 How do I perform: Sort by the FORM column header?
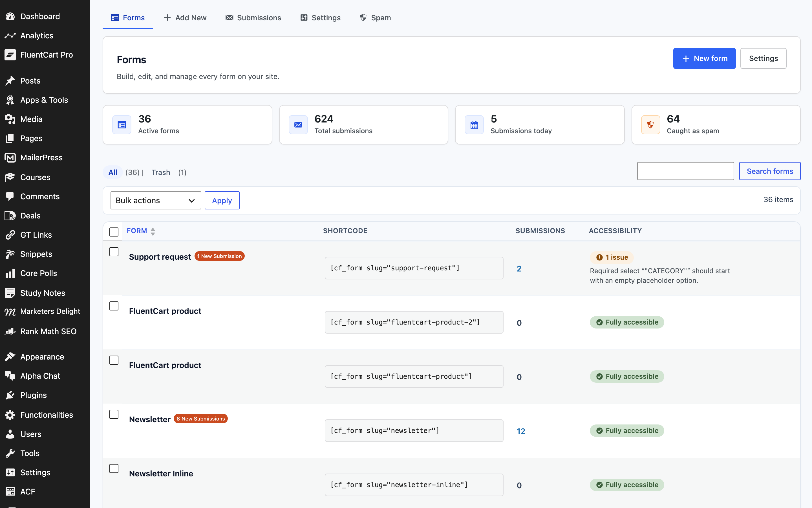click(141, 231)
